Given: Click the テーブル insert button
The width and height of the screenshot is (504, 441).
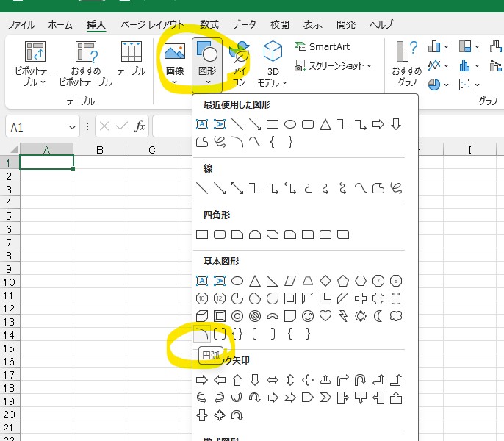Looking at the screenshot, I should (x=131, y=59).
